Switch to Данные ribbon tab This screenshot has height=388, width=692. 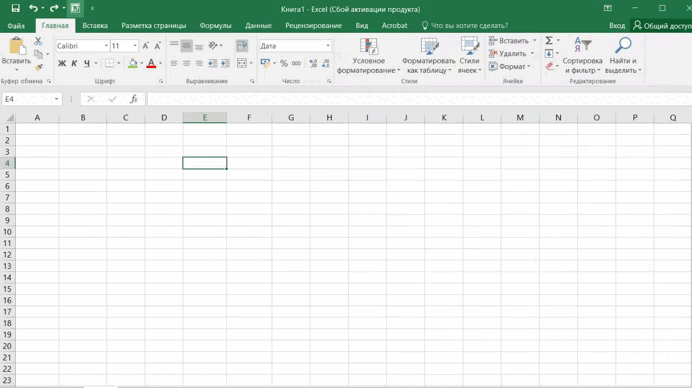[258, 26]
